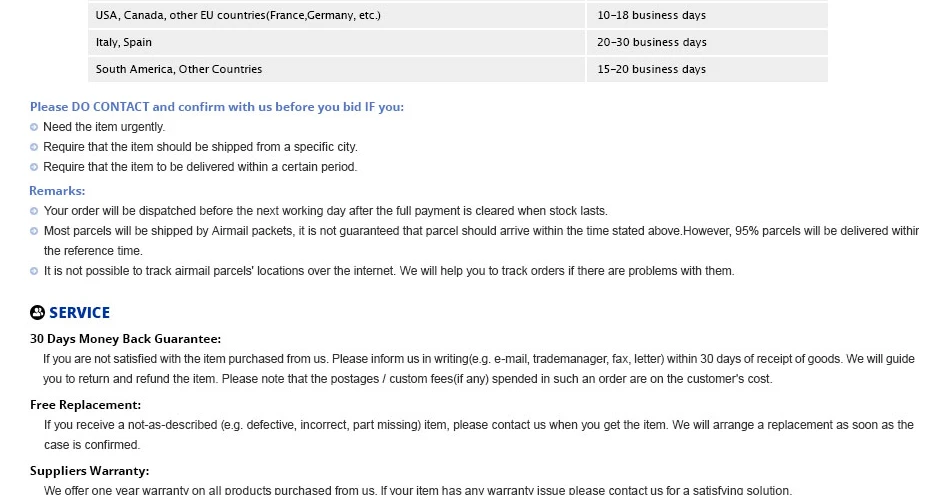Click the 'Need the item urgently.' text

[104, 127]
